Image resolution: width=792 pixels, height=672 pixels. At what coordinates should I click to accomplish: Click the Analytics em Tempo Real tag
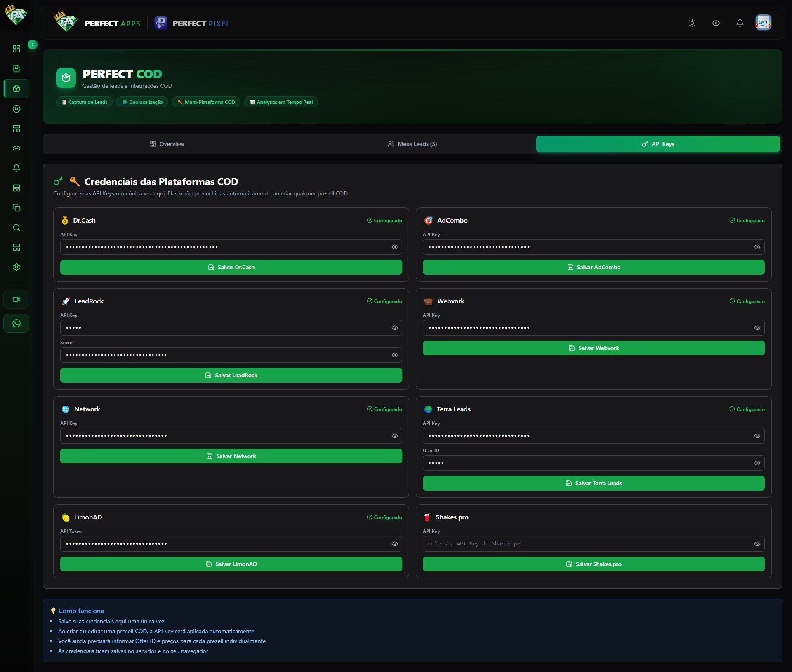tap(281, 102)
